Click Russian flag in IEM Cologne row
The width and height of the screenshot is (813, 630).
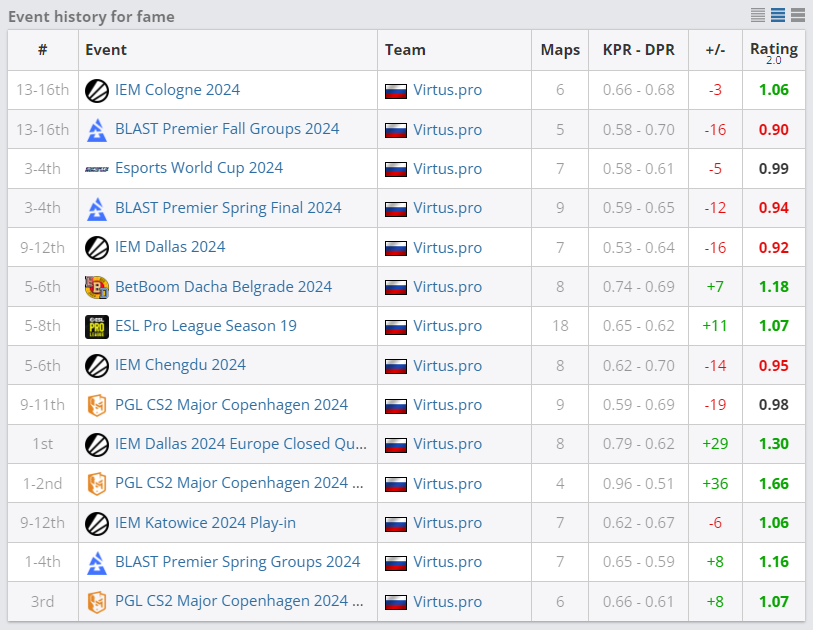click(396, 90)
